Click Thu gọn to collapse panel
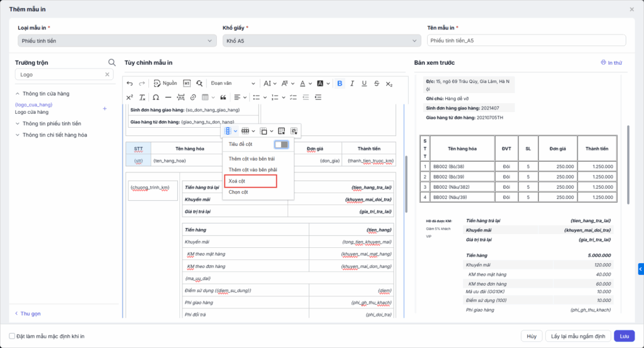 point(28,313)
